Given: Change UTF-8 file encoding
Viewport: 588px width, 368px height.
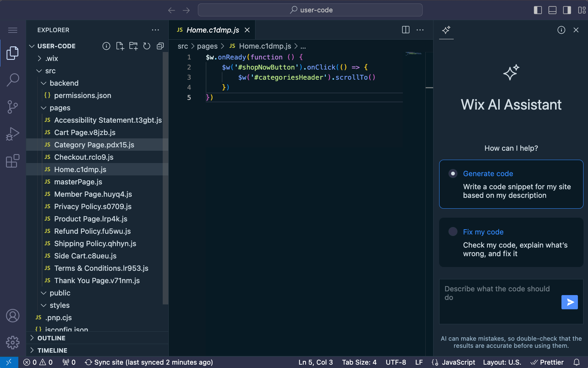Looking at the screenshot, I should (x=396, y=362).
